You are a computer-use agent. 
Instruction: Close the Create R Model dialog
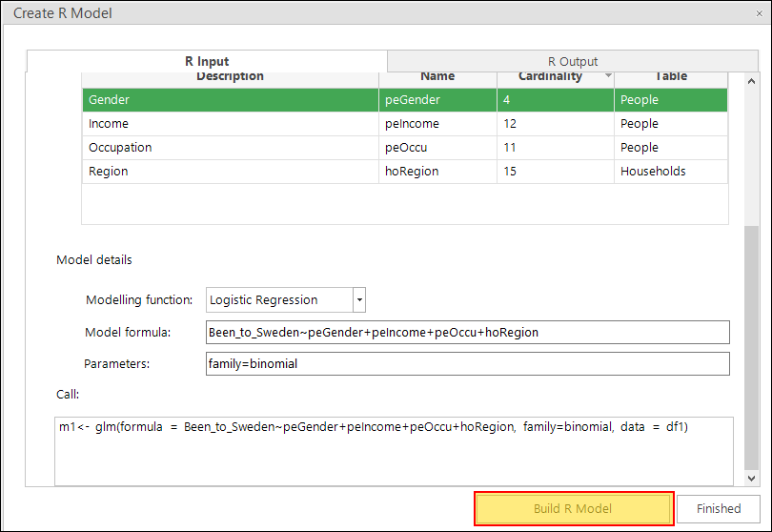point(760,13)
